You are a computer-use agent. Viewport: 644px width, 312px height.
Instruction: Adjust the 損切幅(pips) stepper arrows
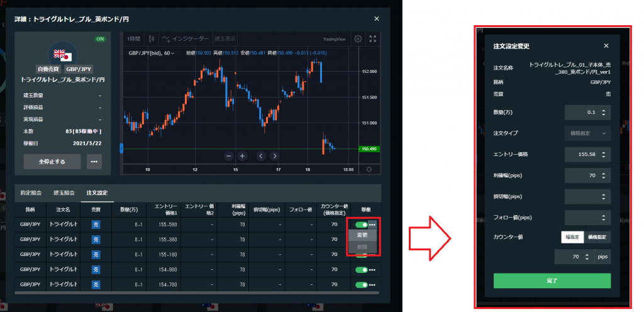[x=603, y=197]
